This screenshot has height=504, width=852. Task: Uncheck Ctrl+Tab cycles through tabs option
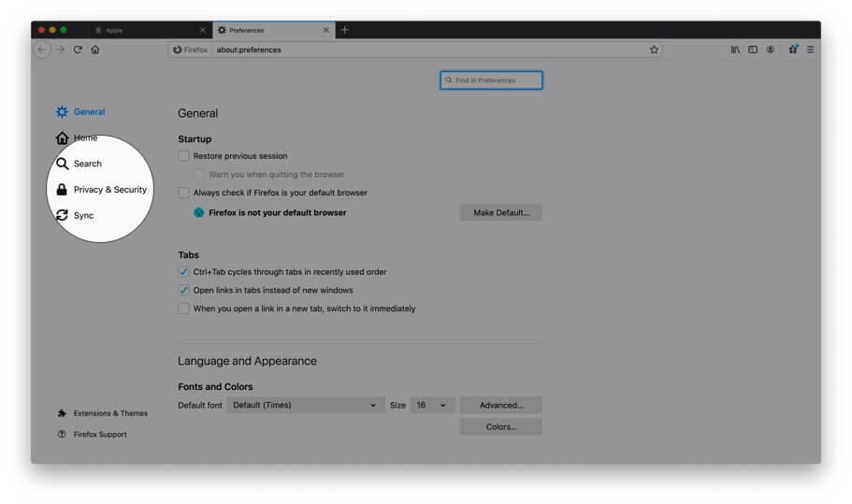[x=183, y=272]
